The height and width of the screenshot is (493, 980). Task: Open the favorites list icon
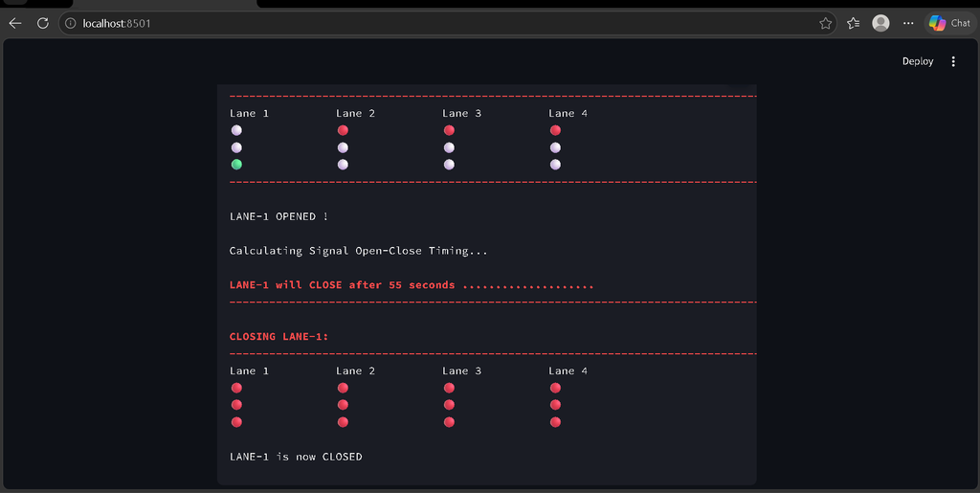[853, 23]
